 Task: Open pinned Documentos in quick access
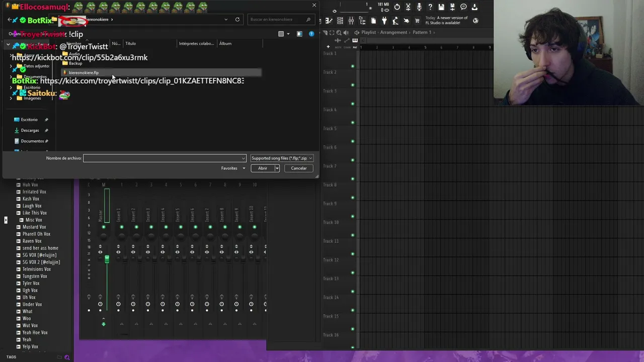tap(32, 141)
